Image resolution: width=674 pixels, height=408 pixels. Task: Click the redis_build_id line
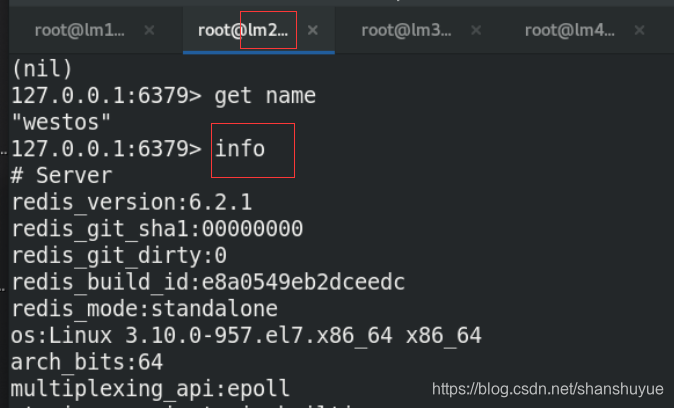tap(208, 282)
